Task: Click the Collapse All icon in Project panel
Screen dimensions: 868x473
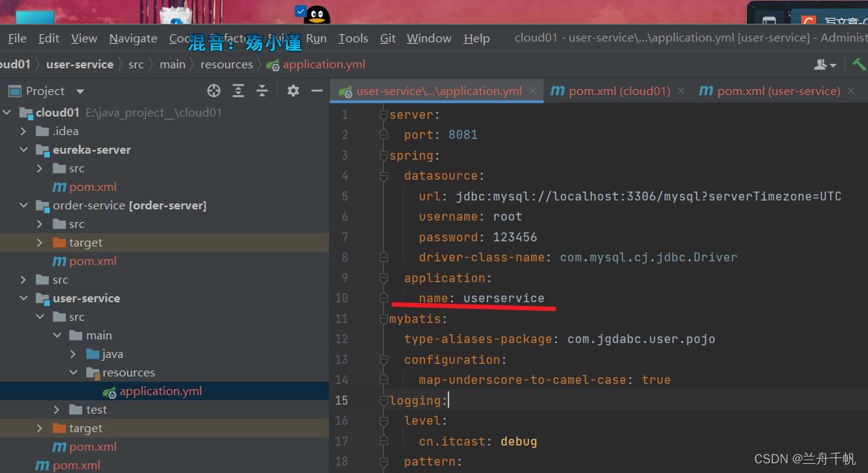Action: point(262,91)
